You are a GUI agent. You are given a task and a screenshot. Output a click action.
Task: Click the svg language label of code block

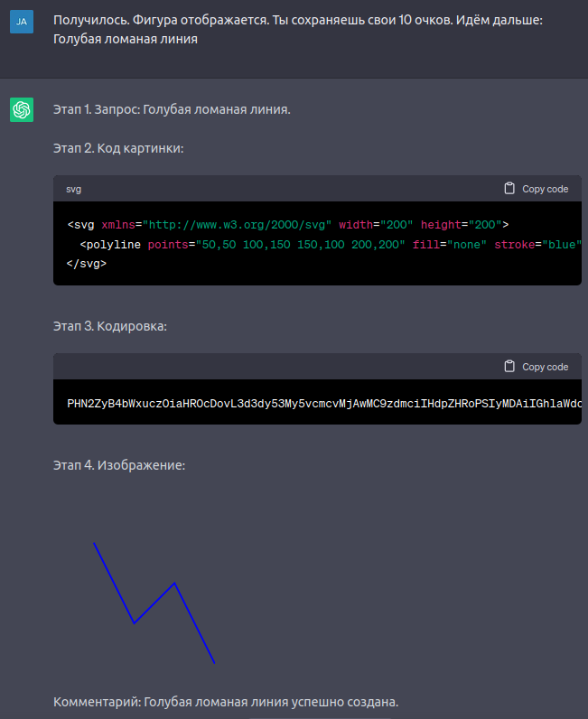[73, 189]
